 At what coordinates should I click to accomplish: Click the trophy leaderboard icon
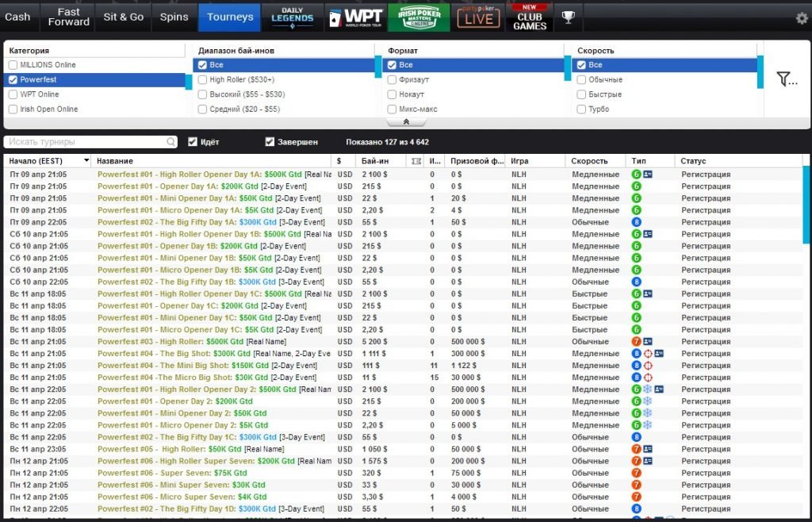tap(568, 17)
